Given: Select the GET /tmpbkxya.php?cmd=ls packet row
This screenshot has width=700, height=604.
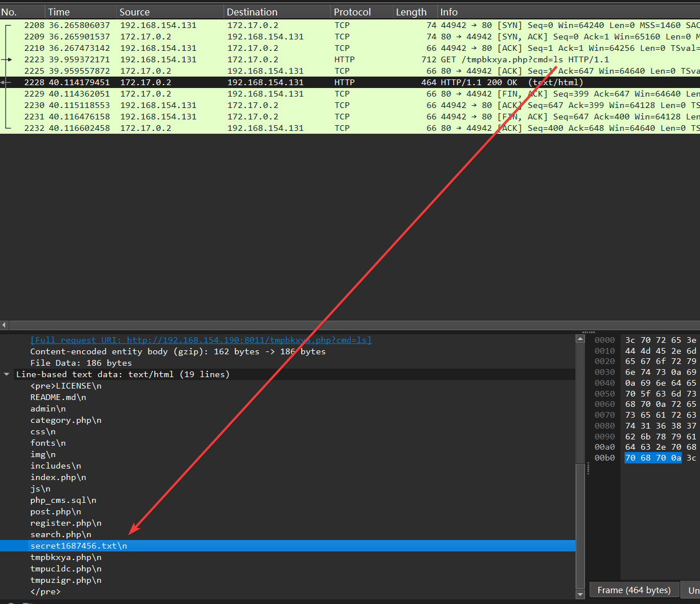Looking at the screenshot, I should (343, 59).
